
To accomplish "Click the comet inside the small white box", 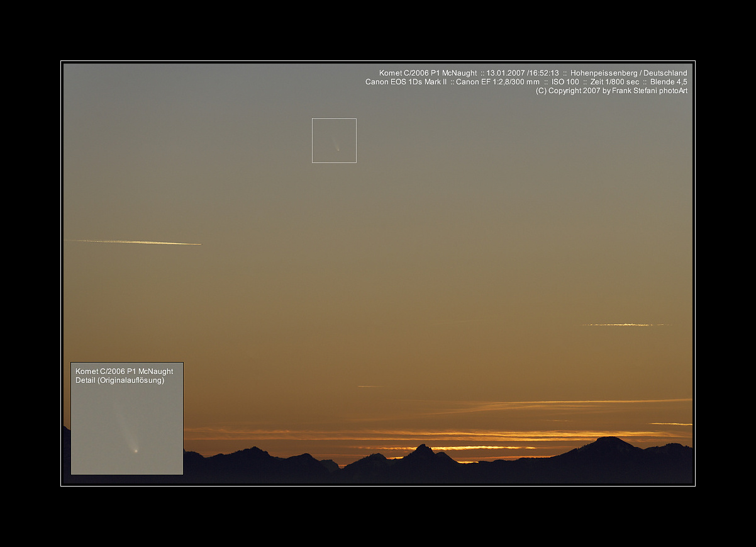I will coord(336,145).
